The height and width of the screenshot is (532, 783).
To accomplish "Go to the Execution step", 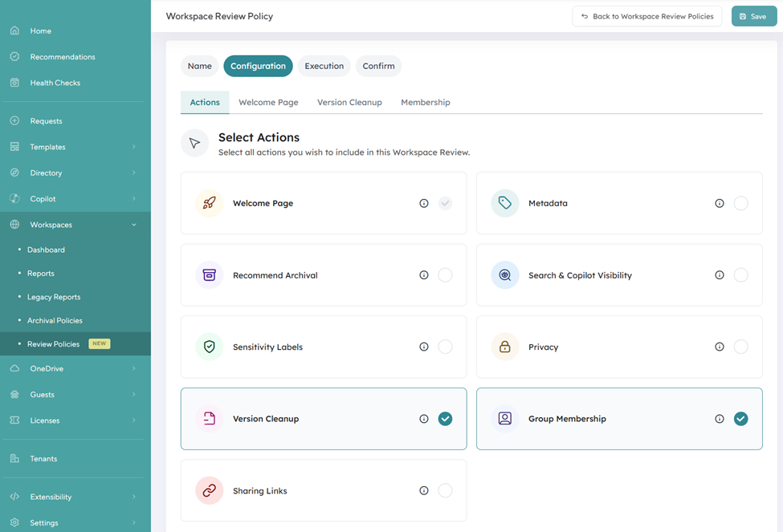I will (x=324, y=66).
